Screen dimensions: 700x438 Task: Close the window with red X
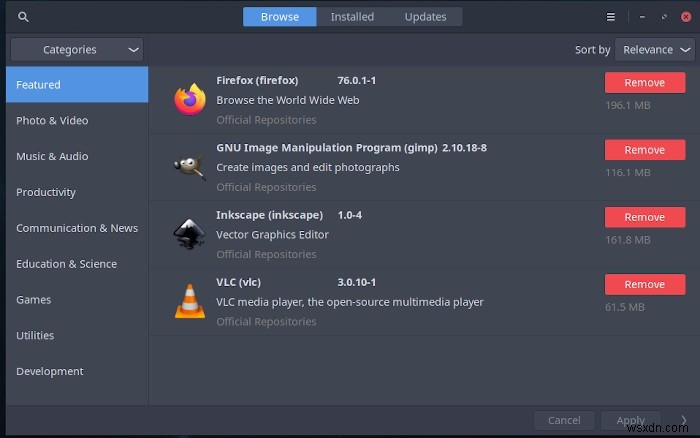coord(686,17)
